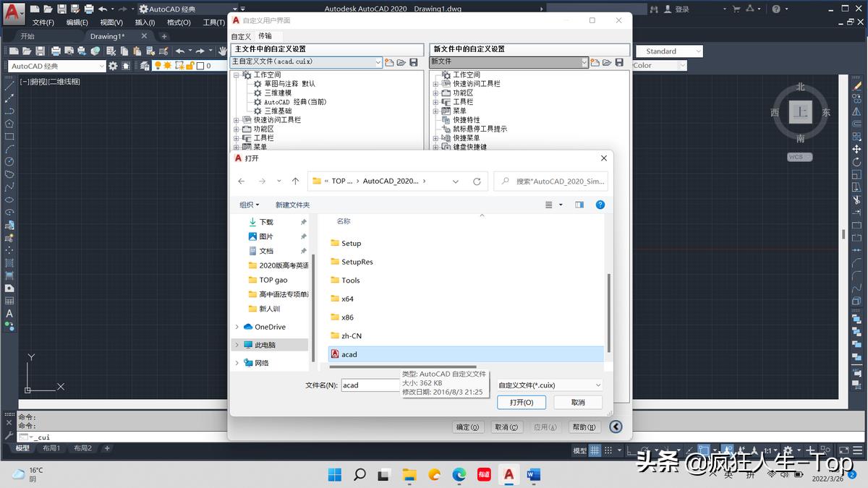Open the AutoCAD application menu logo button
This screenshot has width=868, height=488.
click(x=13, y=12)
